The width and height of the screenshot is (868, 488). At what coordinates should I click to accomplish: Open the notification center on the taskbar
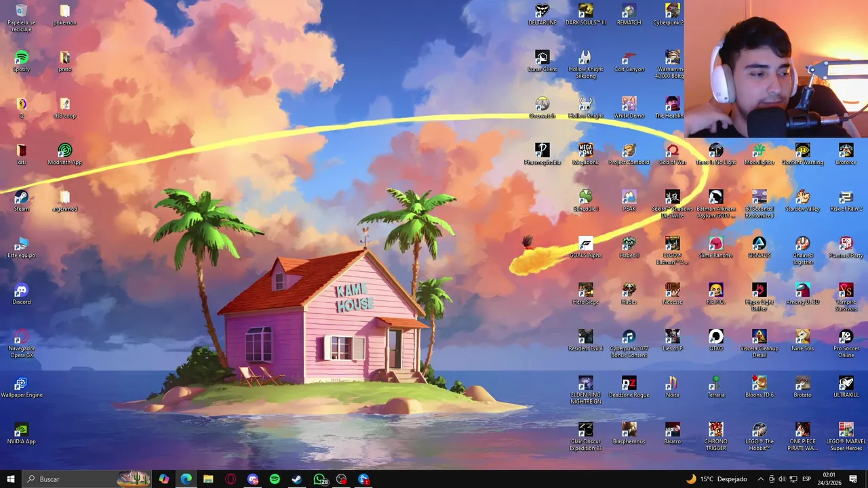pos(853,479)
